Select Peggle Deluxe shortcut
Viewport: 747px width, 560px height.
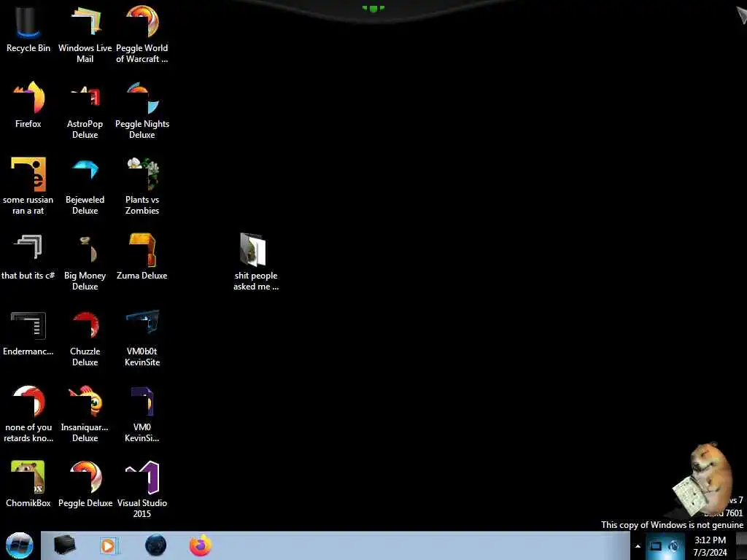point(85,484)
